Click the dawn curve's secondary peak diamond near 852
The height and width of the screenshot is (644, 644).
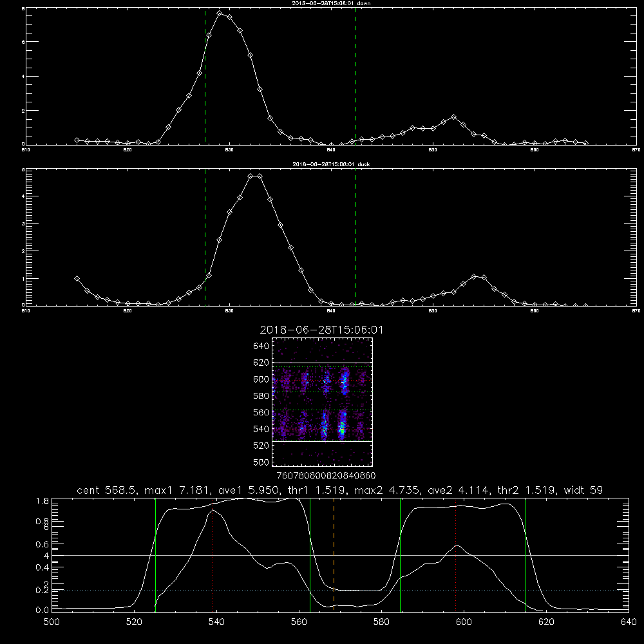[x=453, y=117]
